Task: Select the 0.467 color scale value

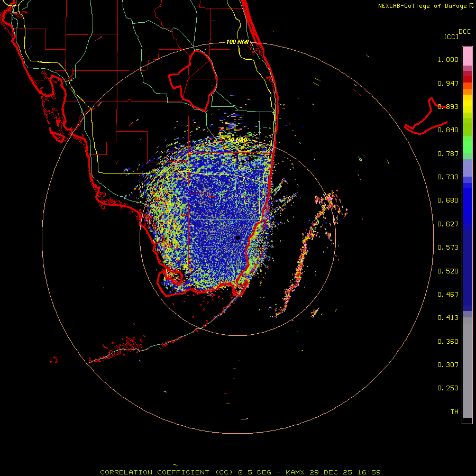Action: click(x=448, y=295)
